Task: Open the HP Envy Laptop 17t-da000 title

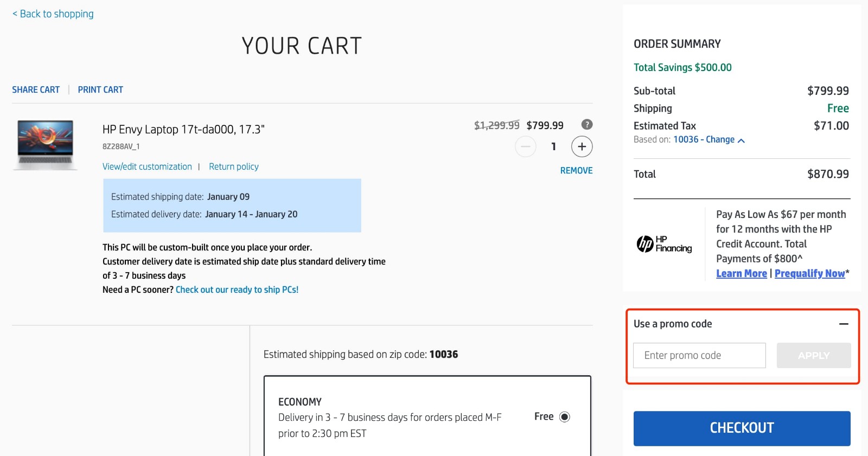Action: click(183, 129)
